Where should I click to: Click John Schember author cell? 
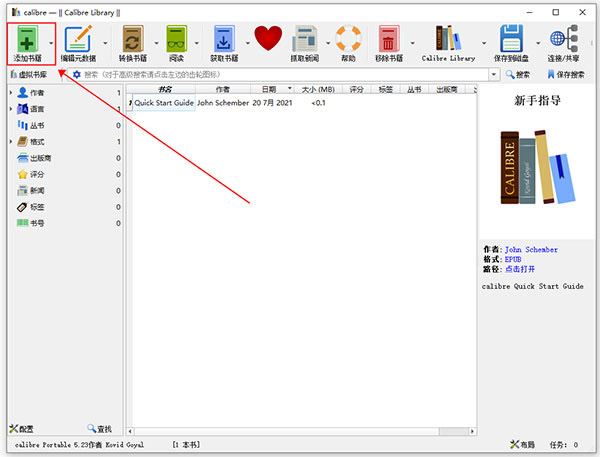(x=223, y=103)
